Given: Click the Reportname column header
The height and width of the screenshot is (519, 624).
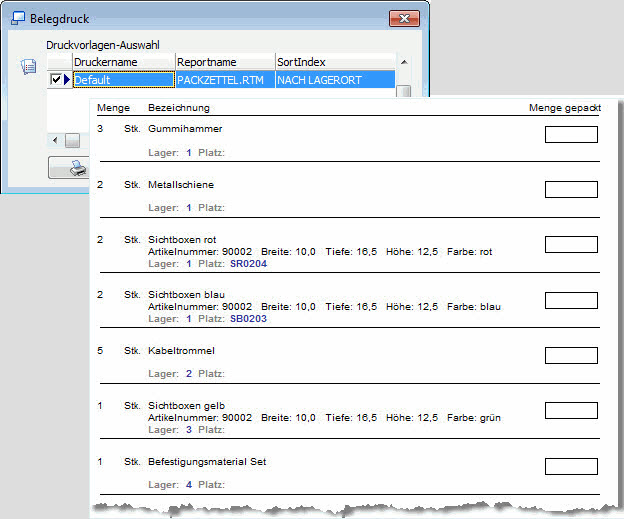Looking at the screenshot, I should click(x=224, y=62).
